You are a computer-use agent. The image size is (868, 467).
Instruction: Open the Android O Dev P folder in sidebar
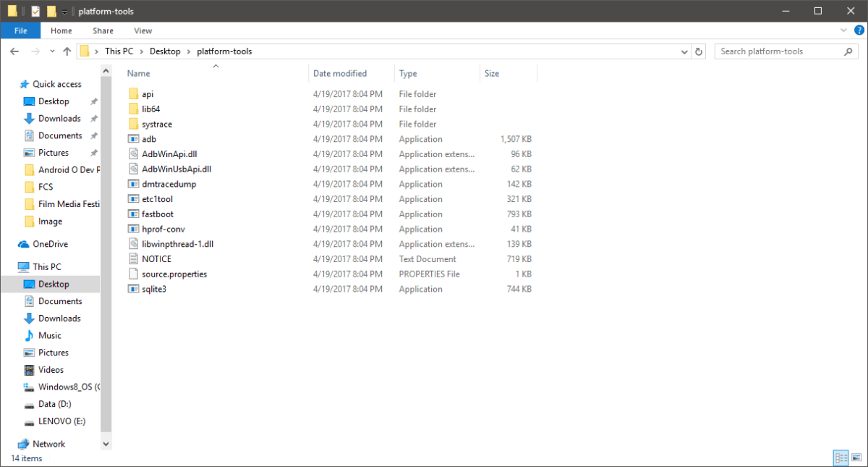[69, 170]
